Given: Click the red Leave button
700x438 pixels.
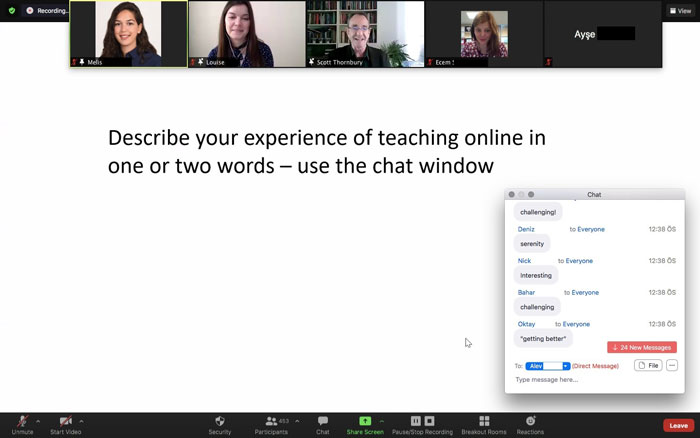Looking at the screenshot, I should [x=677, y=425].
